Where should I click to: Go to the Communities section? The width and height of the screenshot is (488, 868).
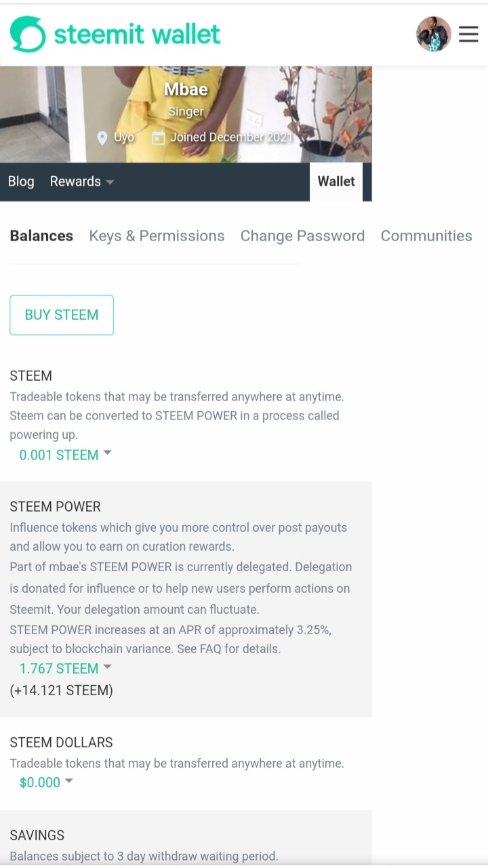coord(426,236)
